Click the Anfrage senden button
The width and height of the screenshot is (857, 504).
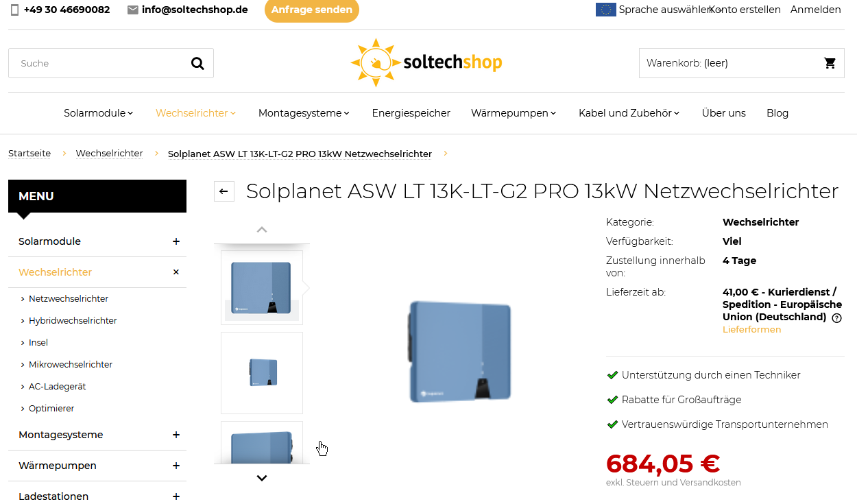click(x=312, y=10)
